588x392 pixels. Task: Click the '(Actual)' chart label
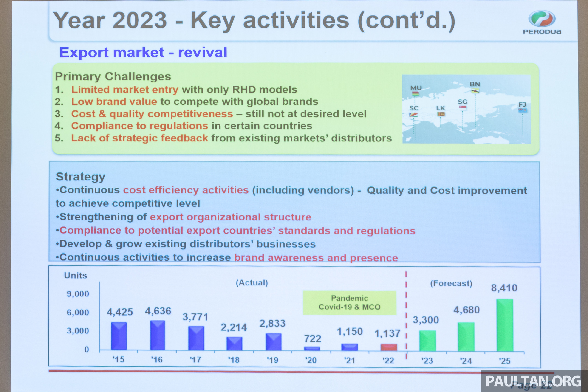(252, 283)
